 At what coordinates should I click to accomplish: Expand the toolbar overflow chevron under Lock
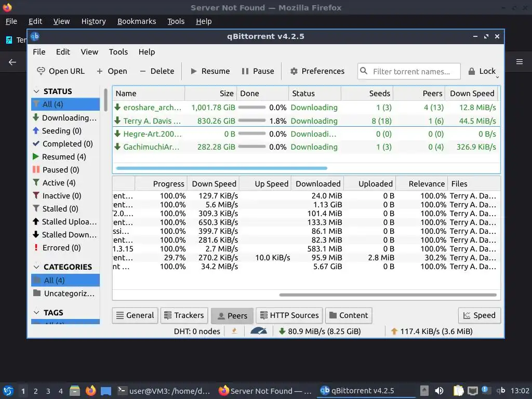tap(497, 77)
